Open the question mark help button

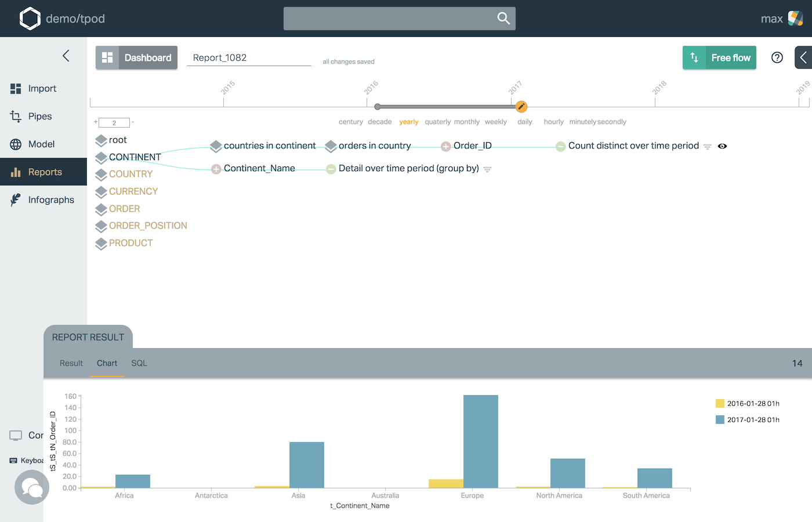(x=777, y=57)
